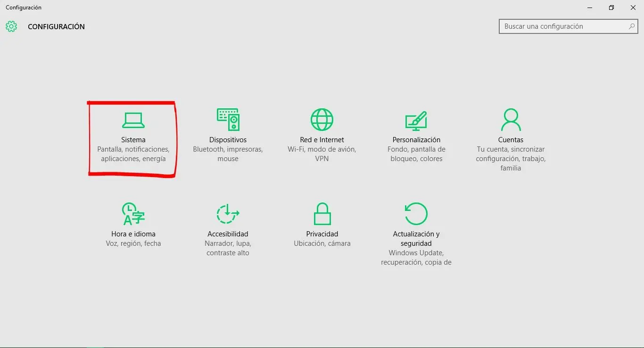
Task: Click 'Fondo, pantalla de bloqueo, colores' description
Action: click(416, 154)
